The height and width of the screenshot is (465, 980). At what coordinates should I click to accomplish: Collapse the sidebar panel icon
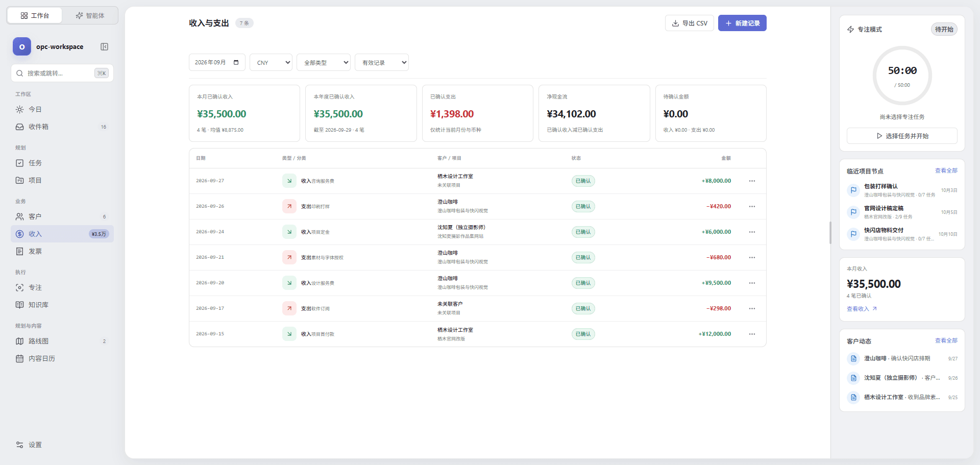click(x=104, y=47)
